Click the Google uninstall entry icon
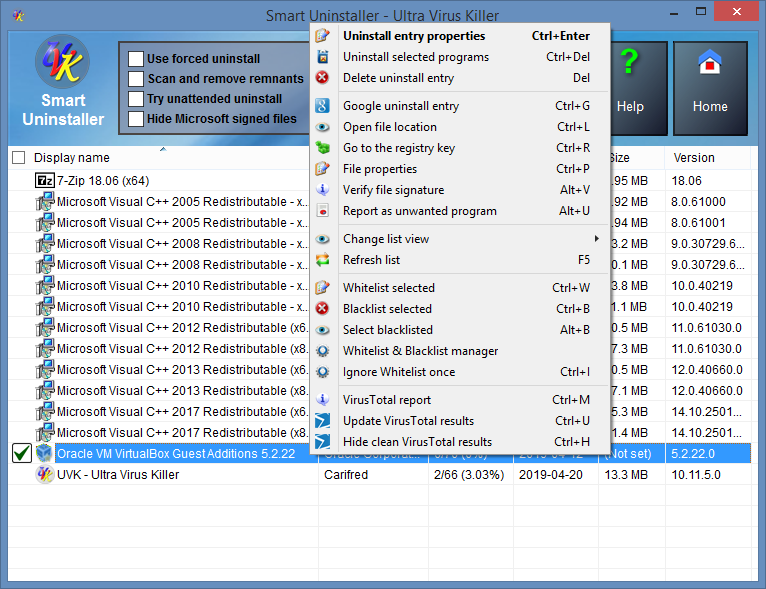Image resolution: width=766 pixels, height=589 pixels. 322,105
